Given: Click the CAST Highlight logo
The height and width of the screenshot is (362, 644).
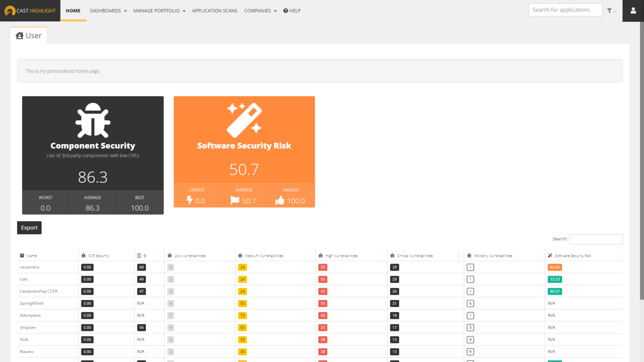Looking at the screenshot, I should [x=30, y=10].
